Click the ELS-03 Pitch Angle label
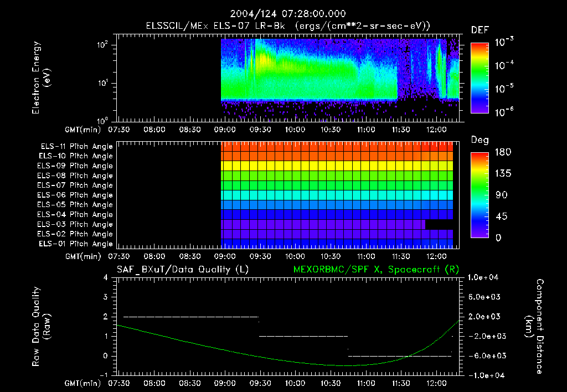The width and height of the screenshot is (567, 392). pyautogui.click(x=76, y=225)
